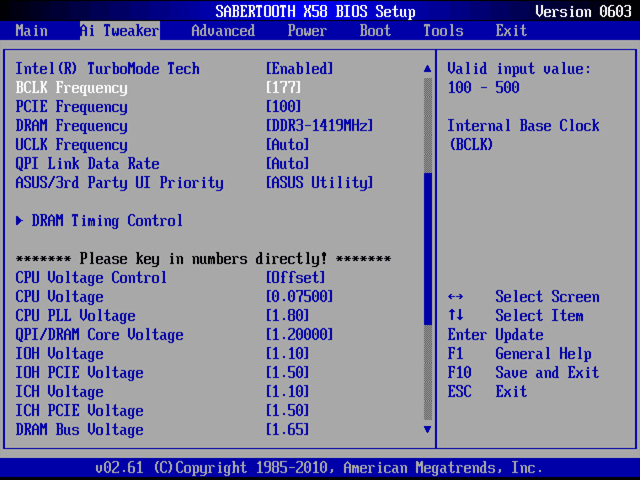The image size is (640, 480).
Task: Open the Power tab
Action: coord(307,31)
